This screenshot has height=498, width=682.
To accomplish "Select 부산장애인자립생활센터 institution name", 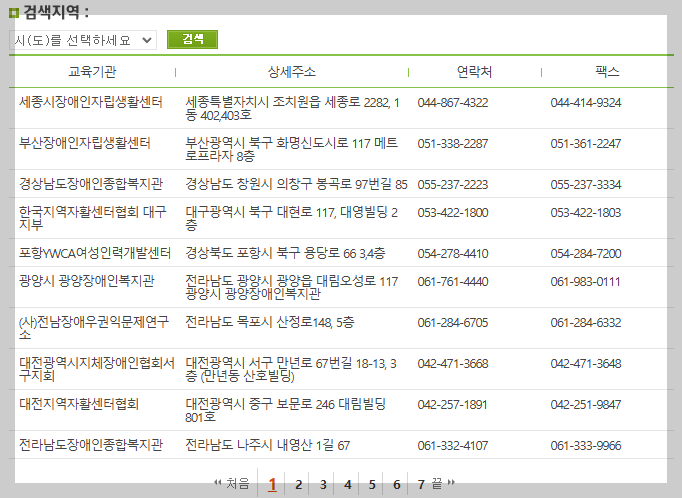I will pos(85,143).
